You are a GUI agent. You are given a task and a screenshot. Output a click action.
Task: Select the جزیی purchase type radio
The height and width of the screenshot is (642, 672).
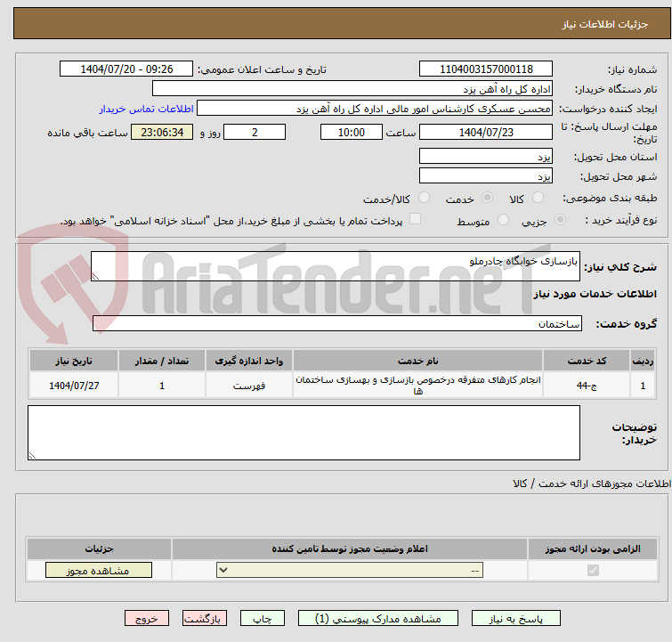pos(560,220)
